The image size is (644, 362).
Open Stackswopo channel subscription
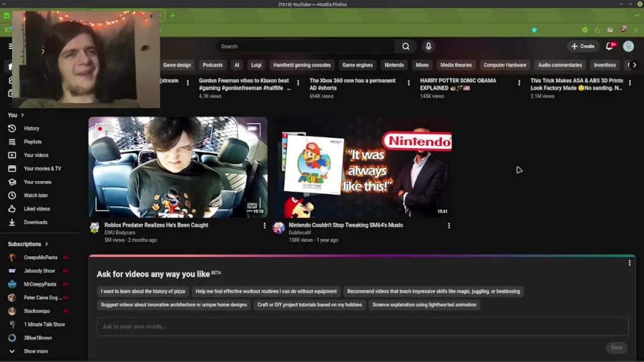(37, 311)
